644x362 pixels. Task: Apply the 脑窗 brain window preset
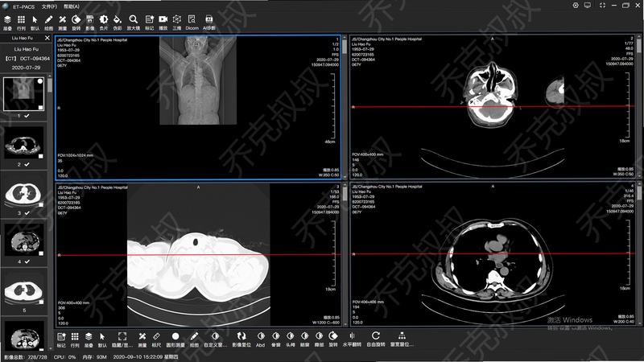pos(304,339)
